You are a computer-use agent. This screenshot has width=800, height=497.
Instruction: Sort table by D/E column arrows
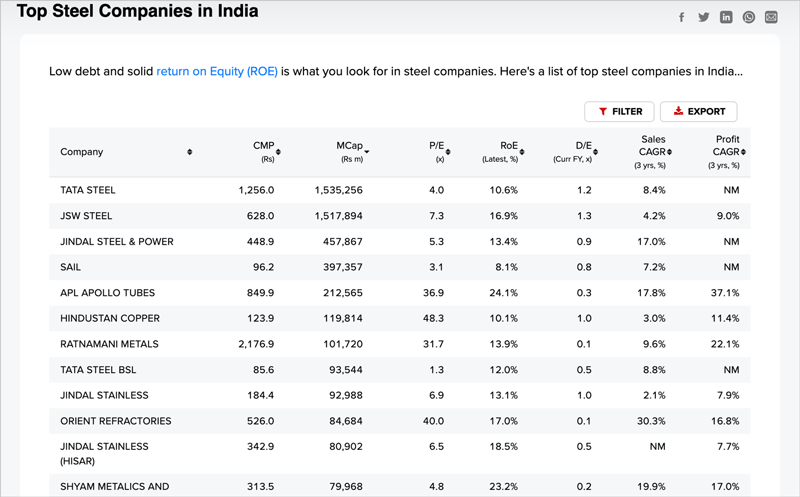tap(595, 152)
